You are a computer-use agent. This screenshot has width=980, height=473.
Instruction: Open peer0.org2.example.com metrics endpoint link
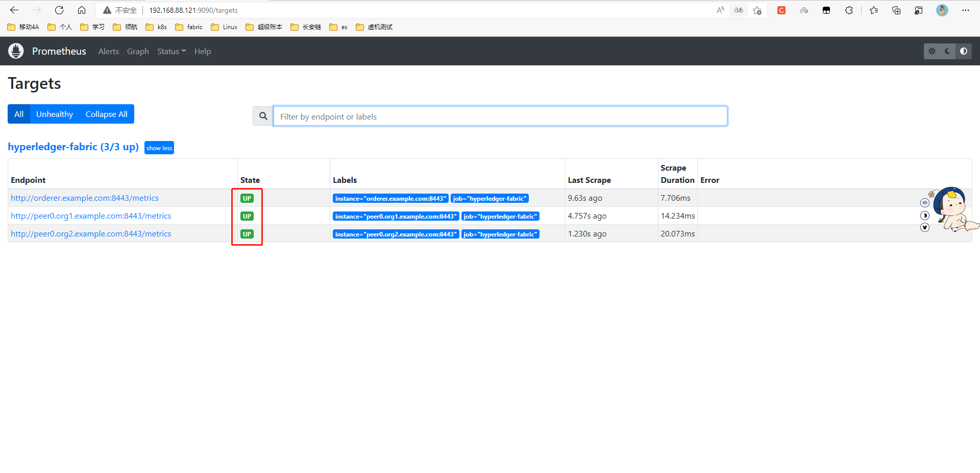[x=91, y=233]
